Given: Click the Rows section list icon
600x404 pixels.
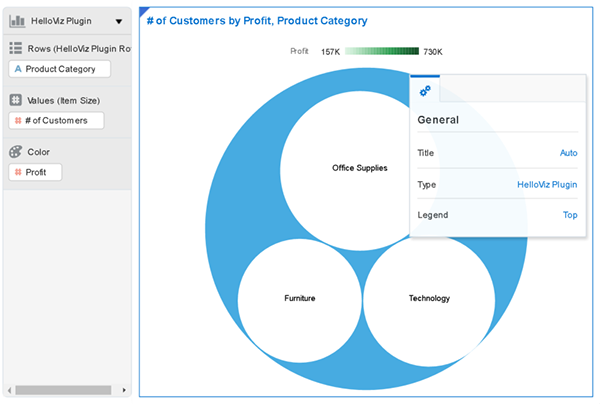Looking at the screenshot, I should [x=16, y=48].
